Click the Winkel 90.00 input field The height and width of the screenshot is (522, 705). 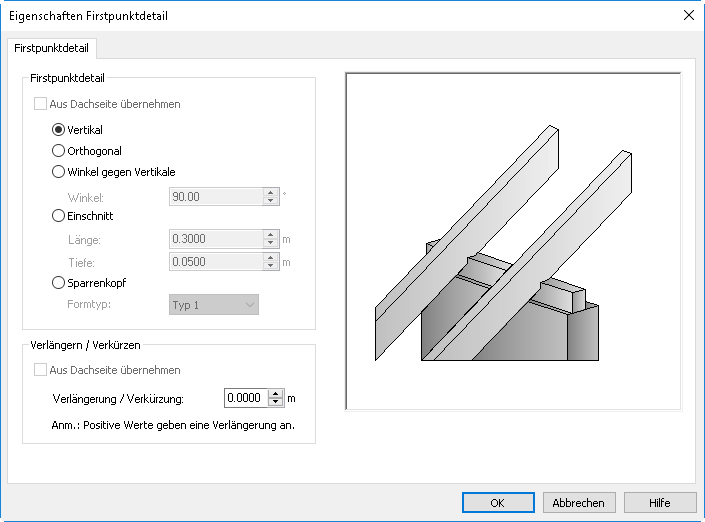click(216, 196)
